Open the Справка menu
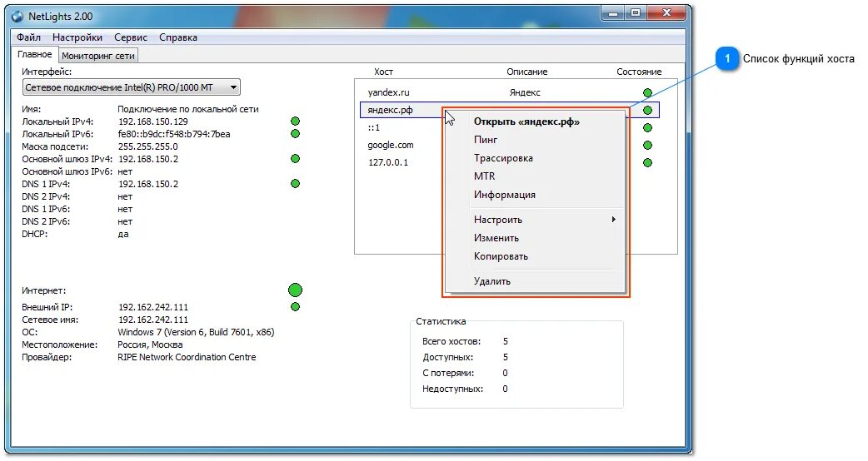 pyautogui.click(x=178, y=37)
